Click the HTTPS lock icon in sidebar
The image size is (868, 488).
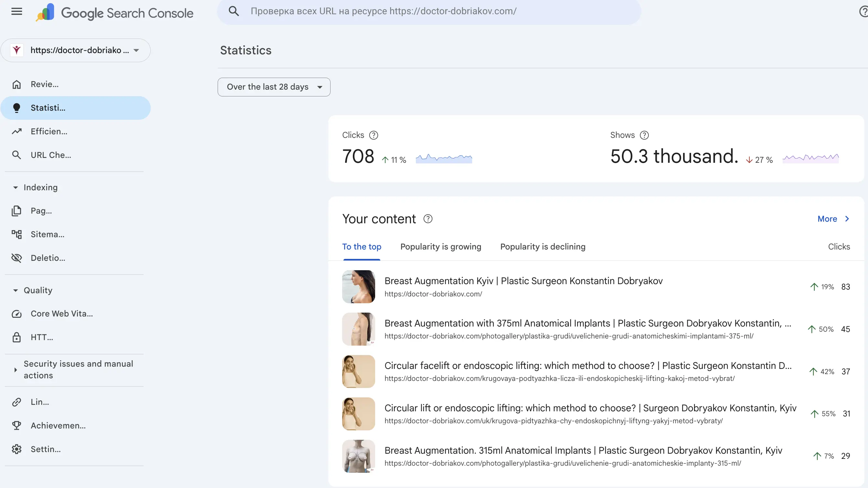point(16,337)
